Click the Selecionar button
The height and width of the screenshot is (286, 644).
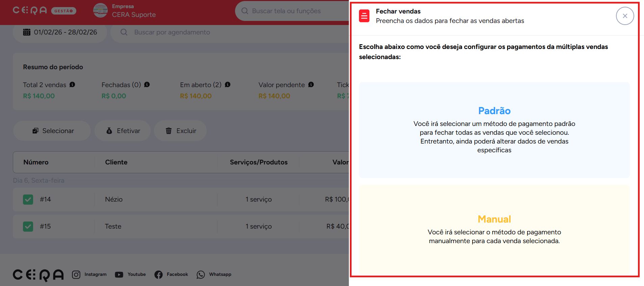click(x=52, y=131)
